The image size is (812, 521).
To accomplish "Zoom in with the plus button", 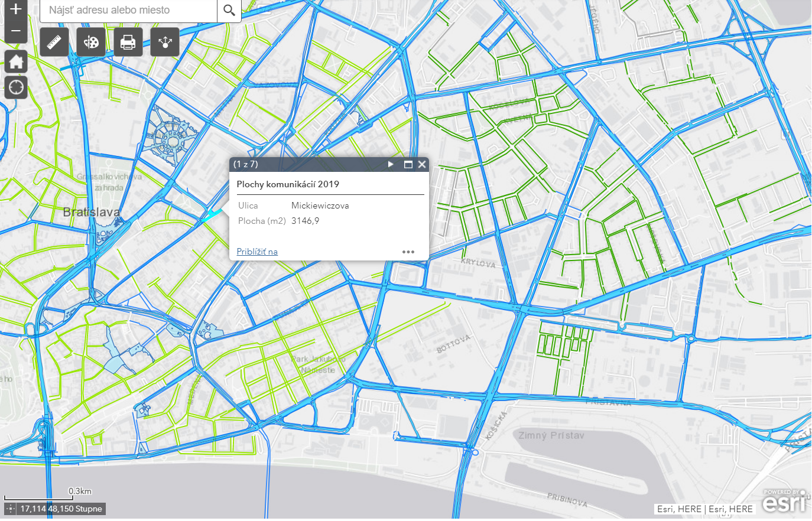I will tap(16, 9).
